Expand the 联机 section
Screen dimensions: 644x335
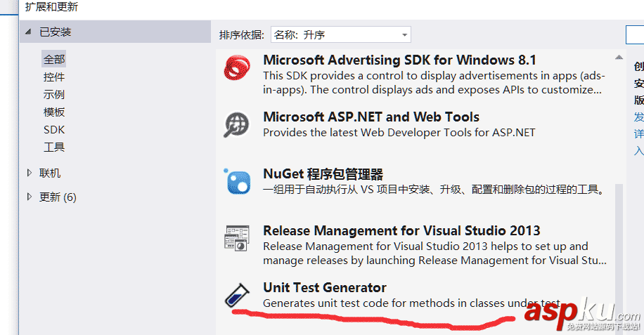(x=29, y=173)
